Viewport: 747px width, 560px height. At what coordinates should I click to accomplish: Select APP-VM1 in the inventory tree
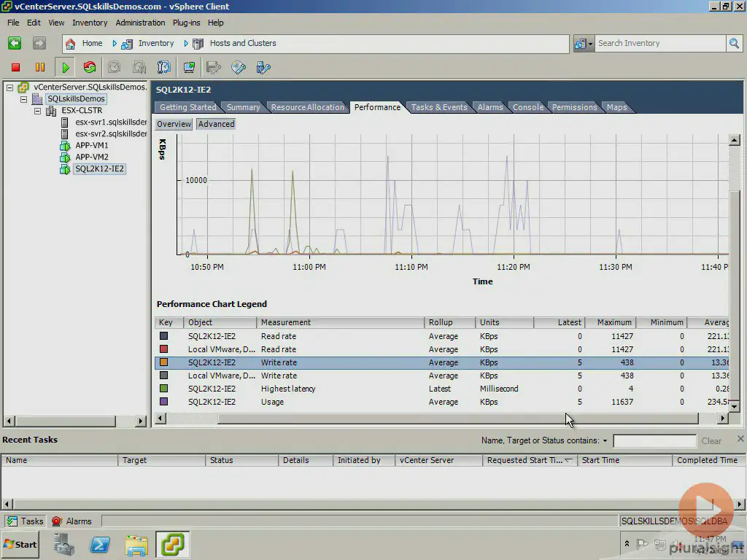(91, 145)
